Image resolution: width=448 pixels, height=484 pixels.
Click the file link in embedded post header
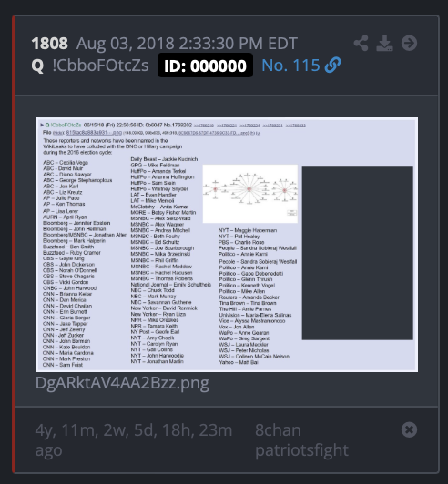[x=94, y=133]
